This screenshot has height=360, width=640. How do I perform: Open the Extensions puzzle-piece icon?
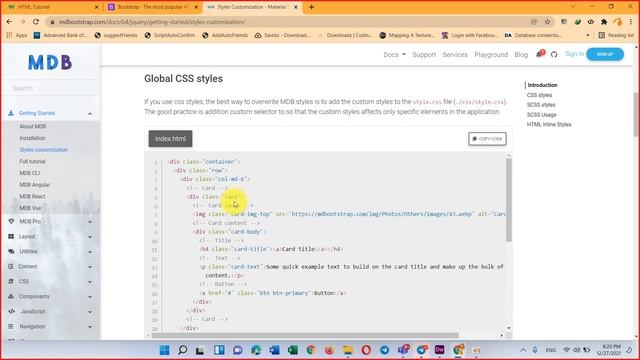[604, 22]
